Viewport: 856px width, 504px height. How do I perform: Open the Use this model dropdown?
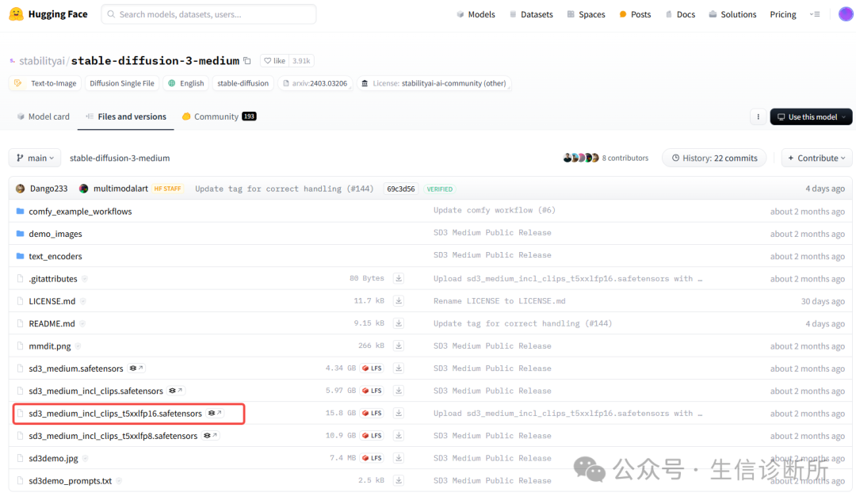(811, 116)
